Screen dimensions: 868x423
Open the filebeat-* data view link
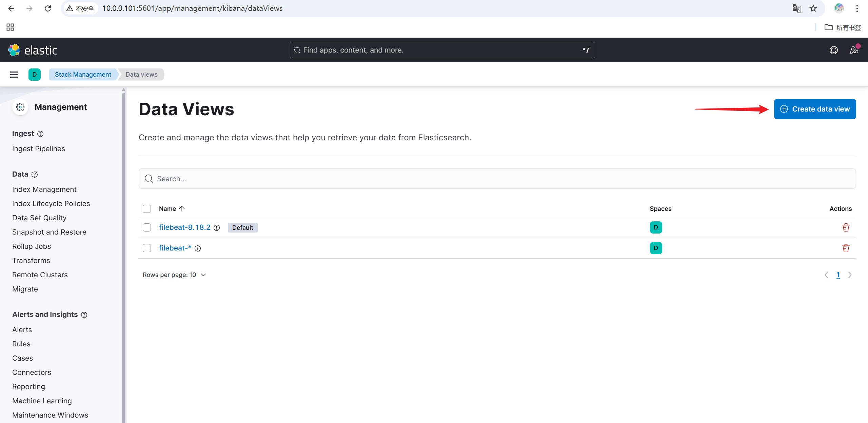(175, 248)
